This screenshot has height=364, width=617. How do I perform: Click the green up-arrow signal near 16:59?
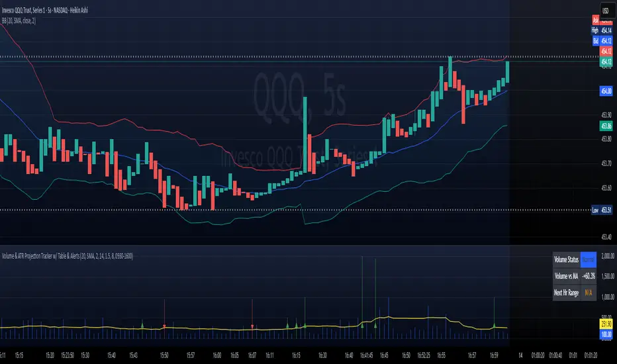(495, 325)
